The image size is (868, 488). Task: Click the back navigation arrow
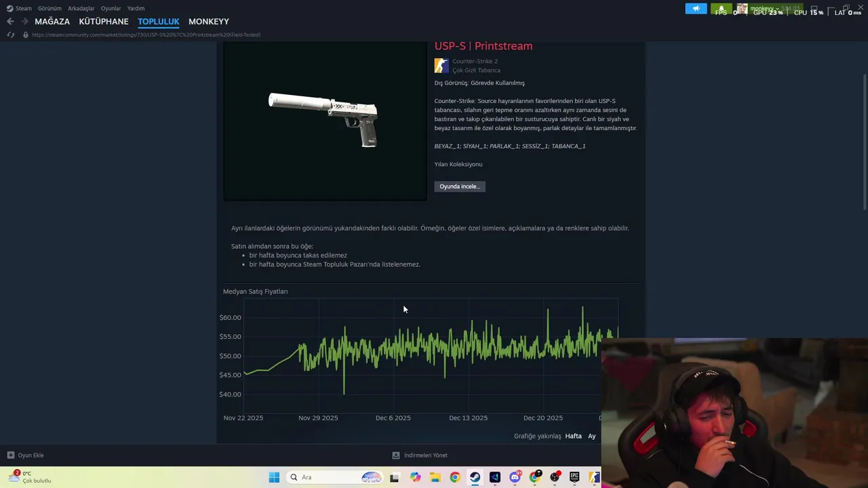10,22
